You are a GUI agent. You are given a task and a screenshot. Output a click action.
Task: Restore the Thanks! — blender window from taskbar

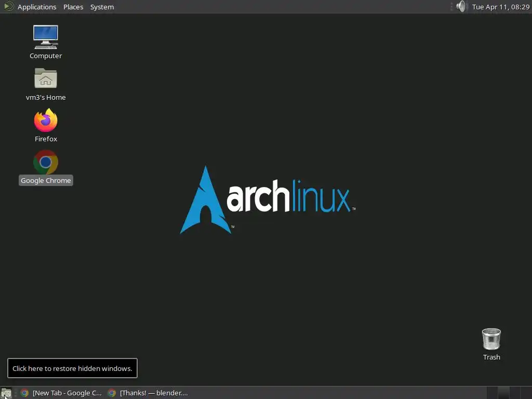point(148,393)
